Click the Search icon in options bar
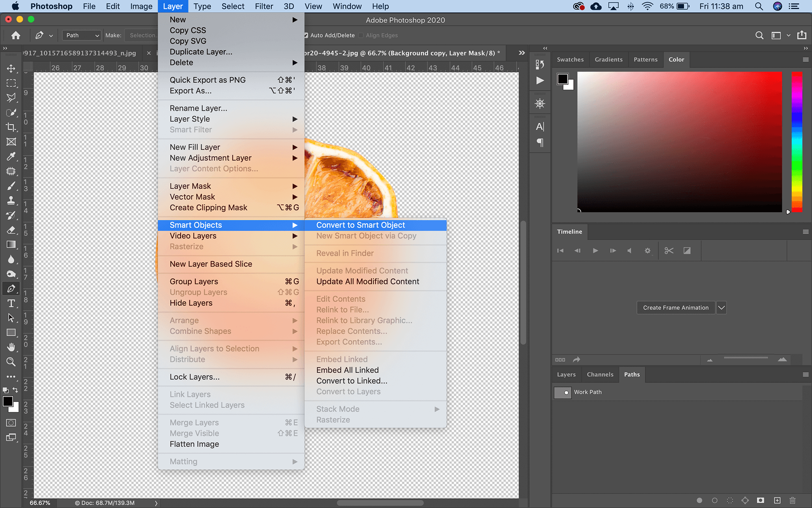 coord(759,35)
